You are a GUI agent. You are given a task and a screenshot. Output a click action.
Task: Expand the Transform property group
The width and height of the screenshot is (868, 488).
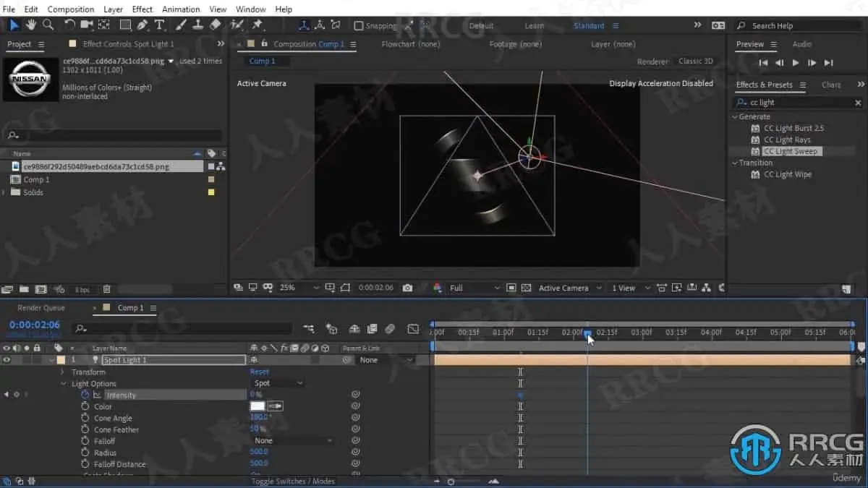click(62, 372)
